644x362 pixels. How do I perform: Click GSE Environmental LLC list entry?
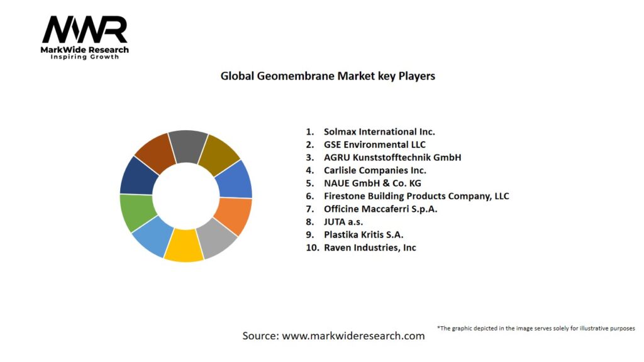point(374,145)
